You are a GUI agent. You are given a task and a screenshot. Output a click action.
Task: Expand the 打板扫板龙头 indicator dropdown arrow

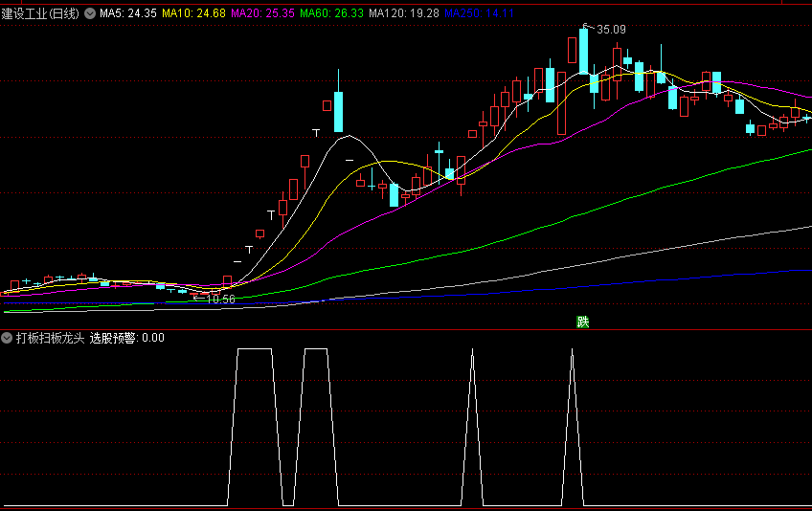(7, 338)
